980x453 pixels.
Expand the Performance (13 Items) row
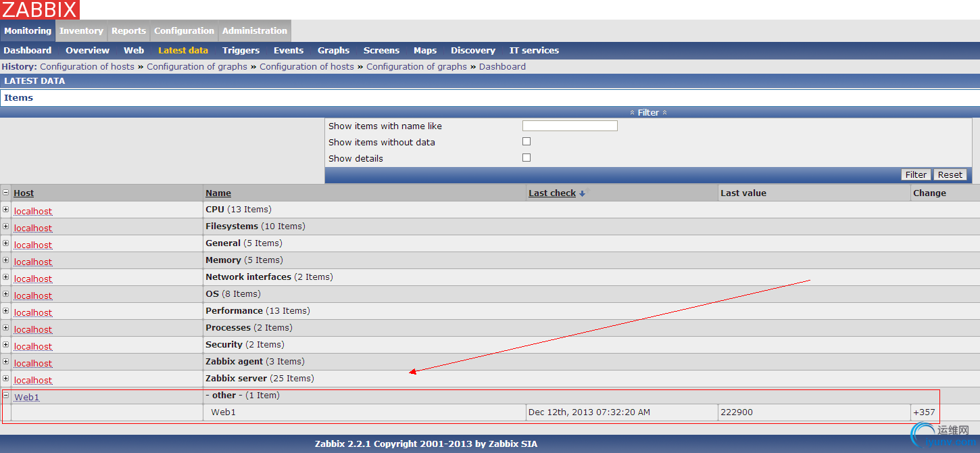click(x=6, y=311)
